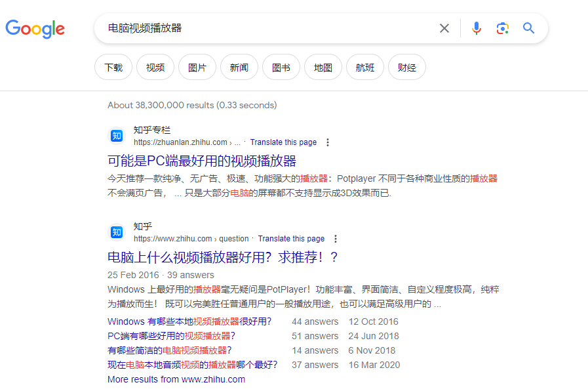Submit search with magnifying glass icon
This screenshot has height=391, width=588.
click(x=529, y=28)
